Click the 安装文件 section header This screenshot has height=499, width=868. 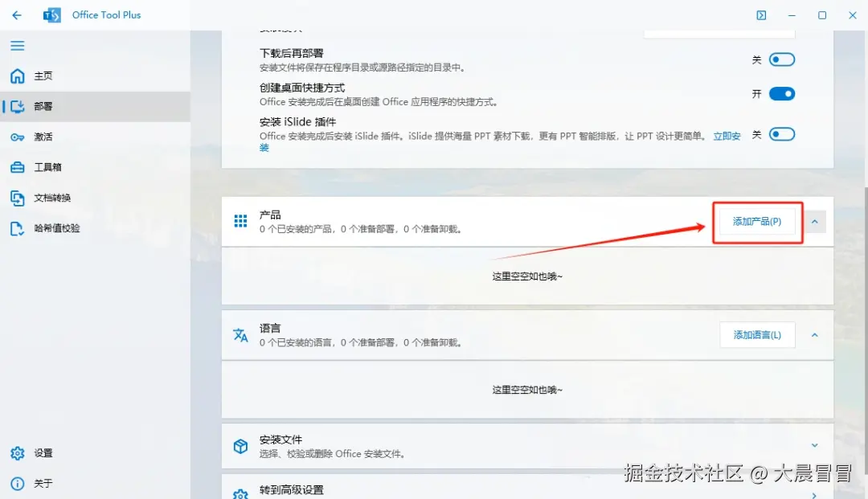point(527,447)
